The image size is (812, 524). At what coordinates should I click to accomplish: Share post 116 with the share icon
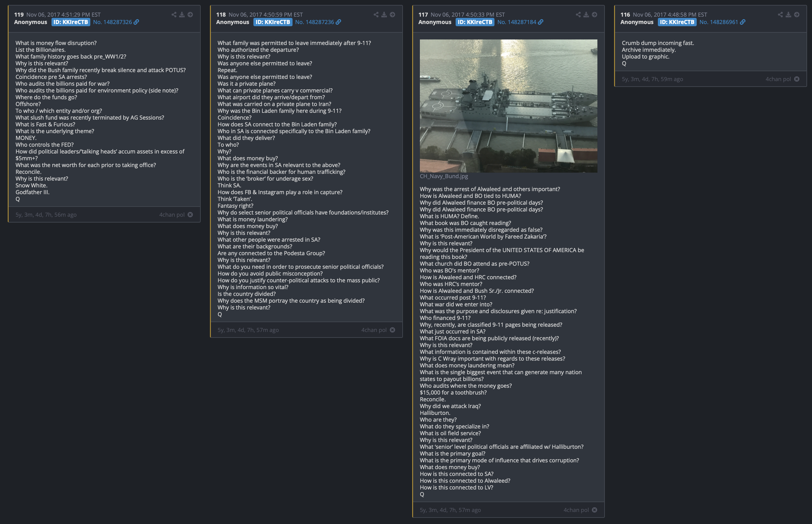[780, 14]
